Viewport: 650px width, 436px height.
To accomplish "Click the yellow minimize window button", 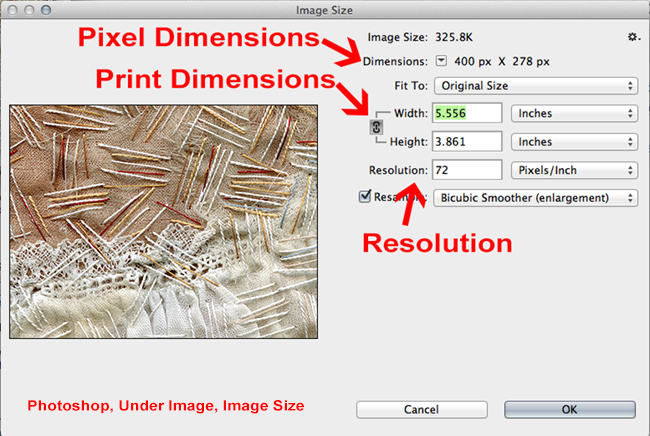I will [31, 10].
